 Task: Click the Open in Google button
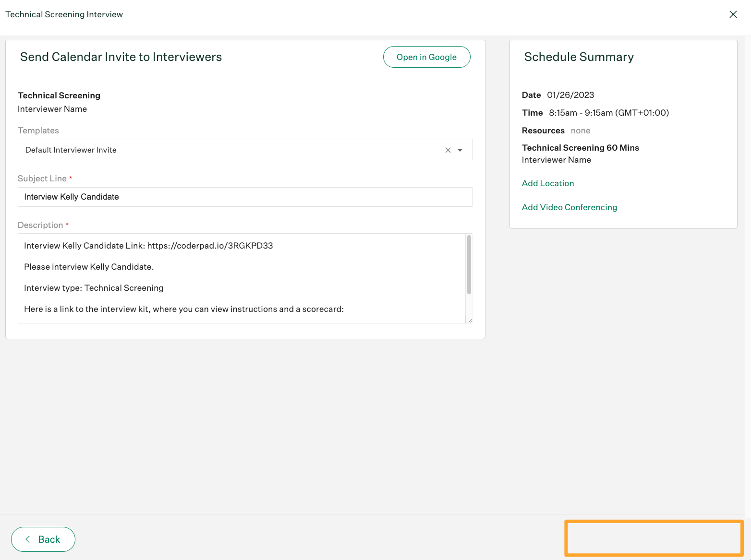(x=426, y=57)
